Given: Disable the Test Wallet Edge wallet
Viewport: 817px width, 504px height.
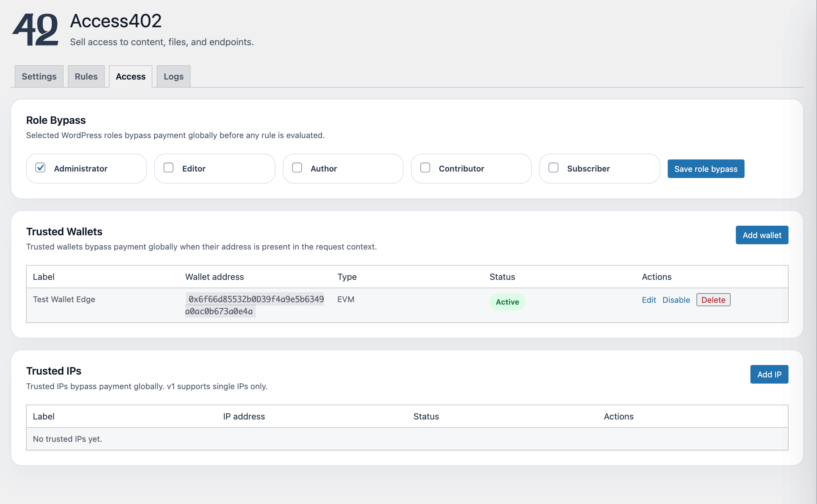Looking at the screenshot, I should tap(676, 300).
